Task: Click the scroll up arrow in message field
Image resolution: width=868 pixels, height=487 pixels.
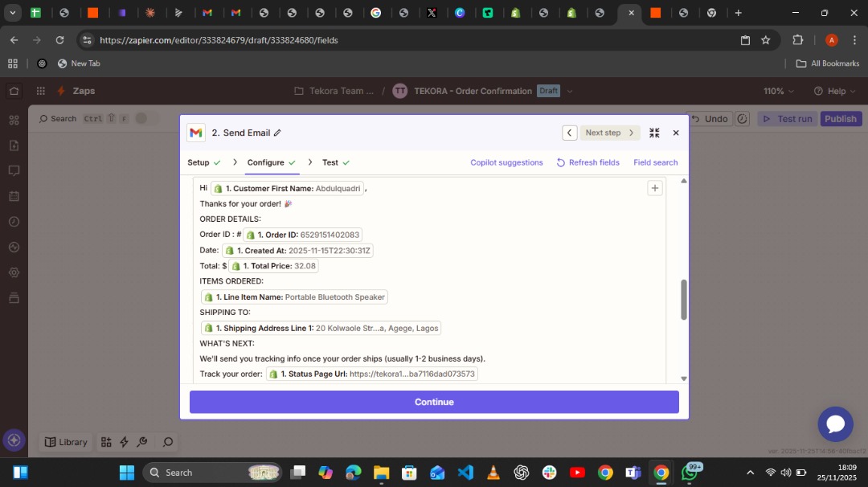Action: point(684,181)
